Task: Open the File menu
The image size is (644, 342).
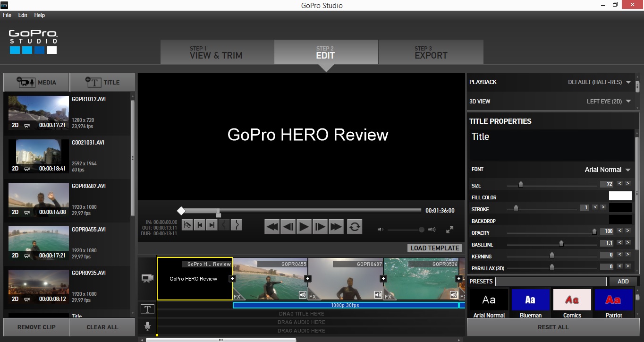Action: pyautogui.click(x=7, y=15)
